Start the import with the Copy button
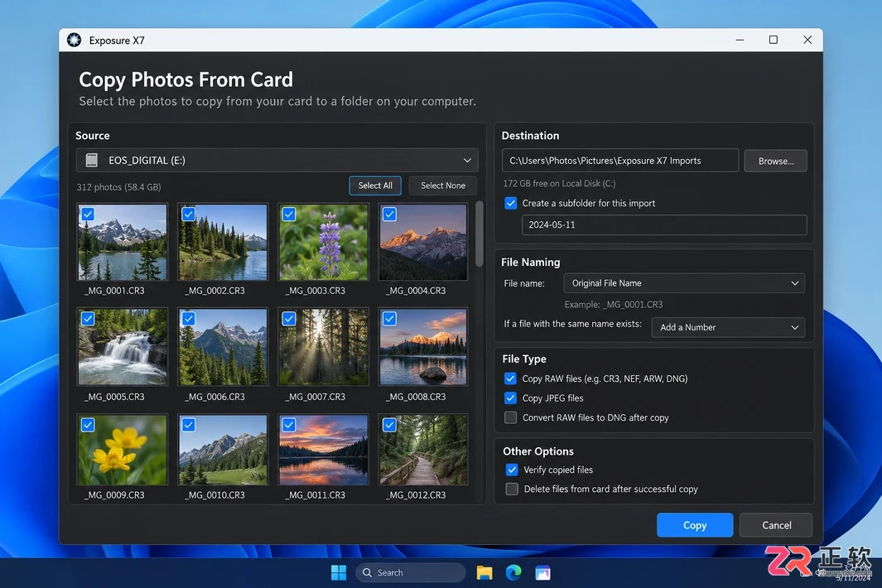The image size is (882, 588). pos(695,525)
